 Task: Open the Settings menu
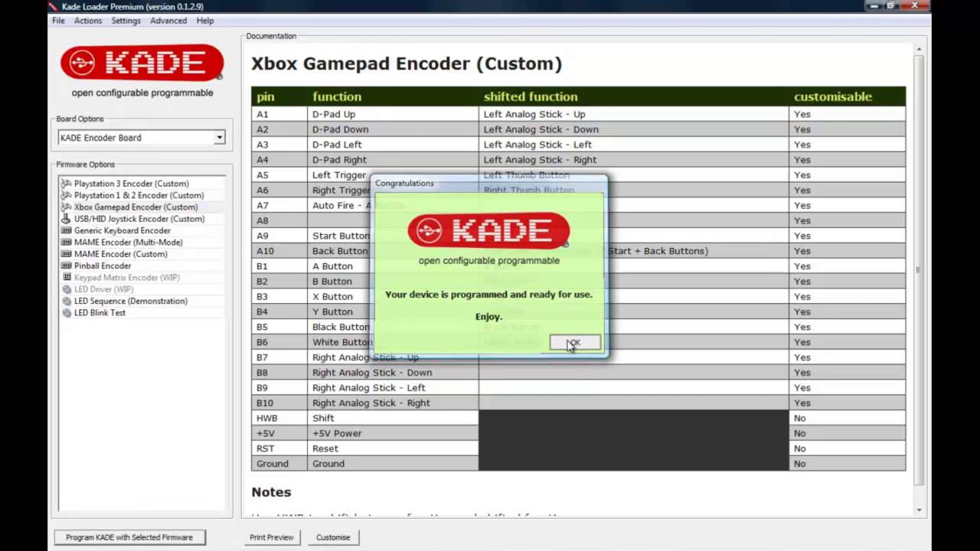[x=126, y=21]
